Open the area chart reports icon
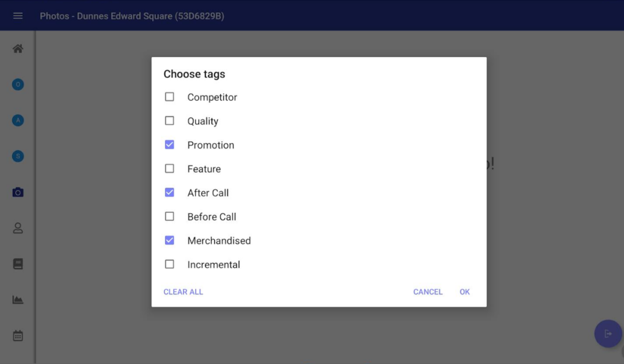Image resolution: width=624 pixels, height=364 pixels. click(18, 300)
